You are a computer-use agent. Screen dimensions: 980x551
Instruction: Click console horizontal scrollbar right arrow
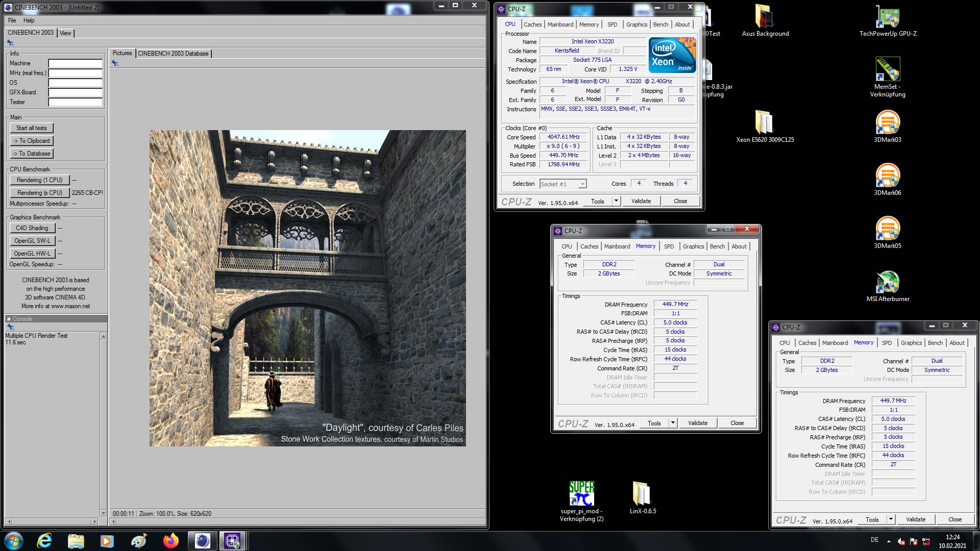click(x=95, y=521)
